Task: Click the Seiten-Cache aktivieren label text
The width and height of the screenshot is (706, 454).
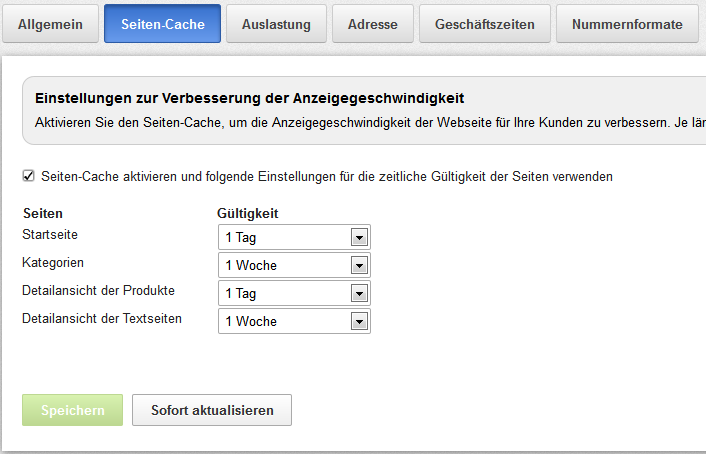Action: 326,176
